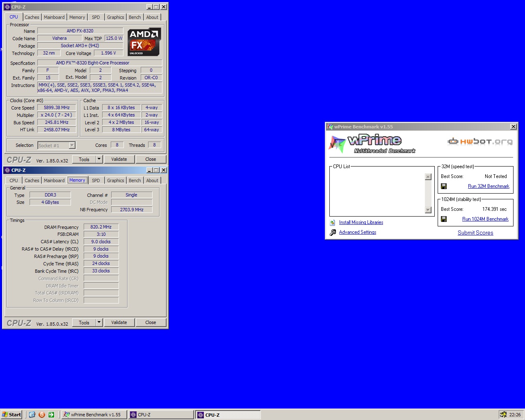Viewport: 525px width, 420px height.
Task: Switch to first CPU-Z taskbar button
Action: click(161, 415)
